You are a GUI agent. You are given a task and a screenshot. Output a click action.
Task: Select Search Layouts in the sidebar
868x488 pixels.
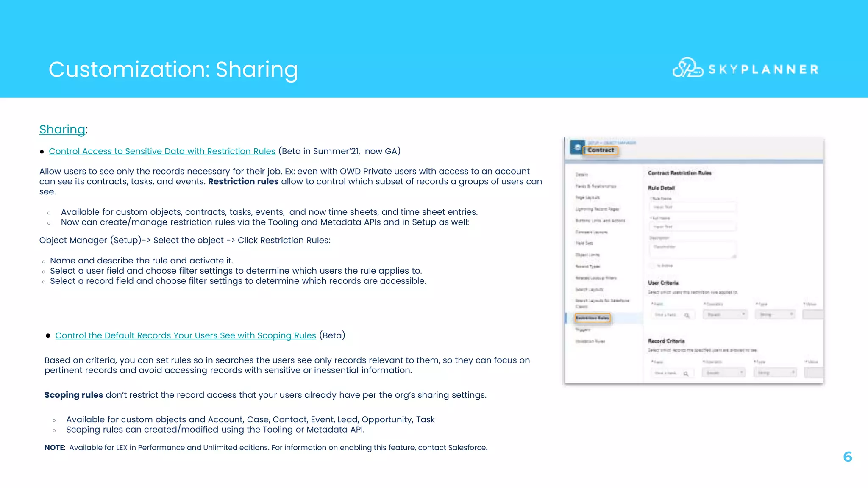click(x=589, y=290)
